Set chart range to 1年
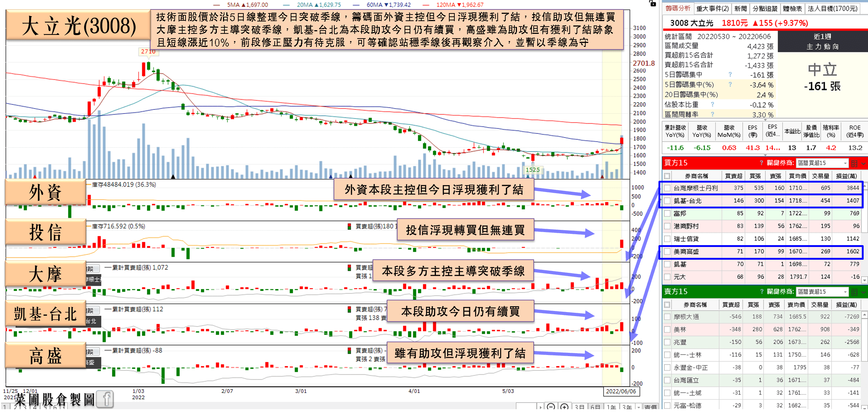Image resolution: width=868 pixels, height=419 pixels. [x=612, y=407]
